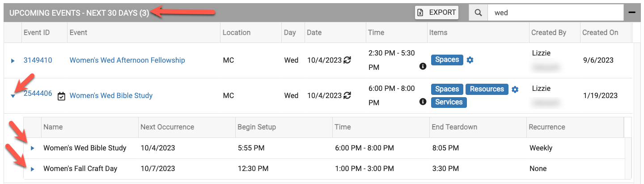Click the calendar-check icon next to event 2544406
644x184 pixels.
click(62, 96)
